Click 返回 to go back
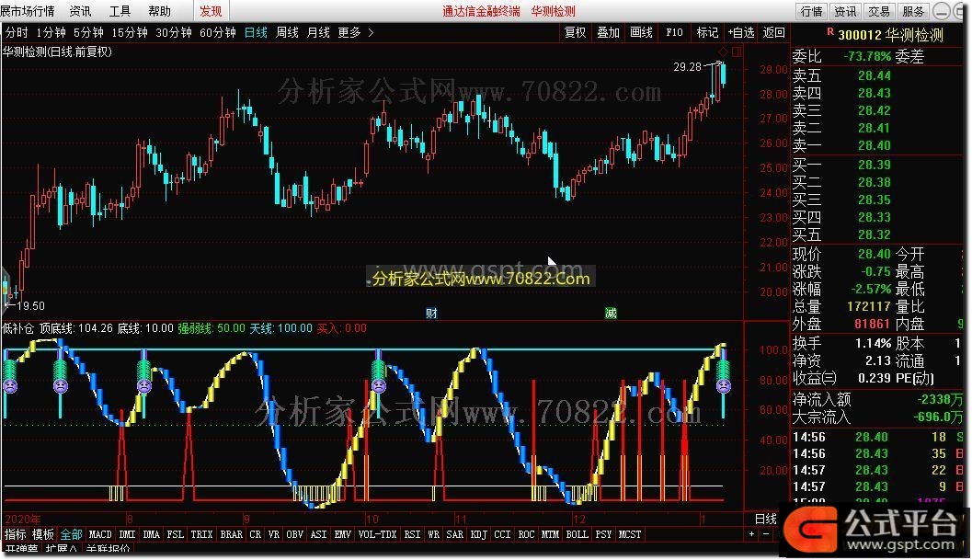Image resolution: width=972 pixels, height=560 pixels. pos(773,32)
